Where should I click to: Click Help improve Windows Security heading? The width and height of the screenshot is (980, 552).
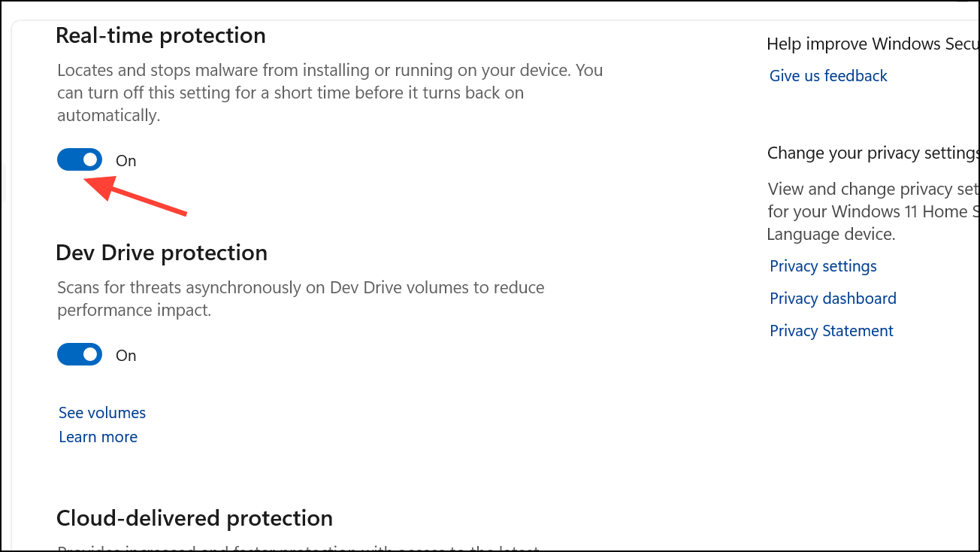tap(872, 44)
